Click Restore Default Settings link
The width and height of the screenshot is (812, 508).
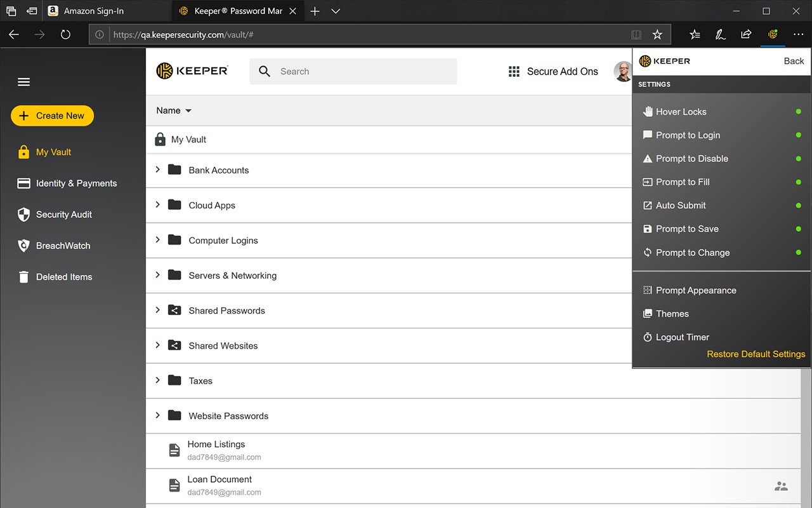coord(756,354)
